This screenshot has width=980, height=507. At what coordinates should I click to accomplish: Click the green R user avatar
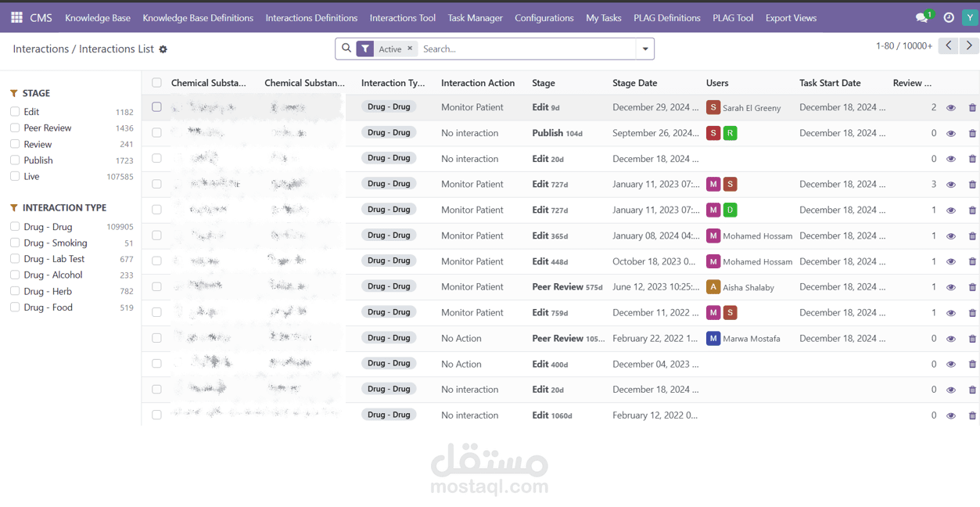[x=730, y=133]
